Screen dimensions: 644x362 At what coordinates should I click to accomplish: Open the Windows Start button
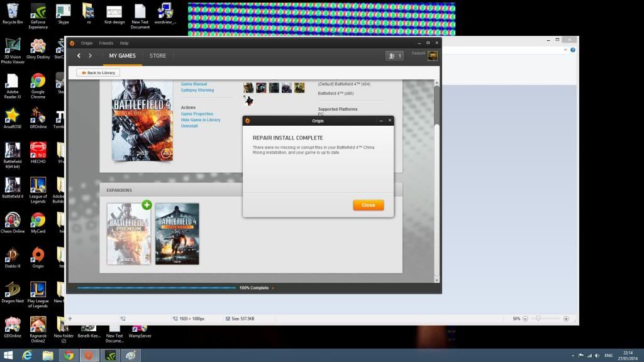pos(8,356)
